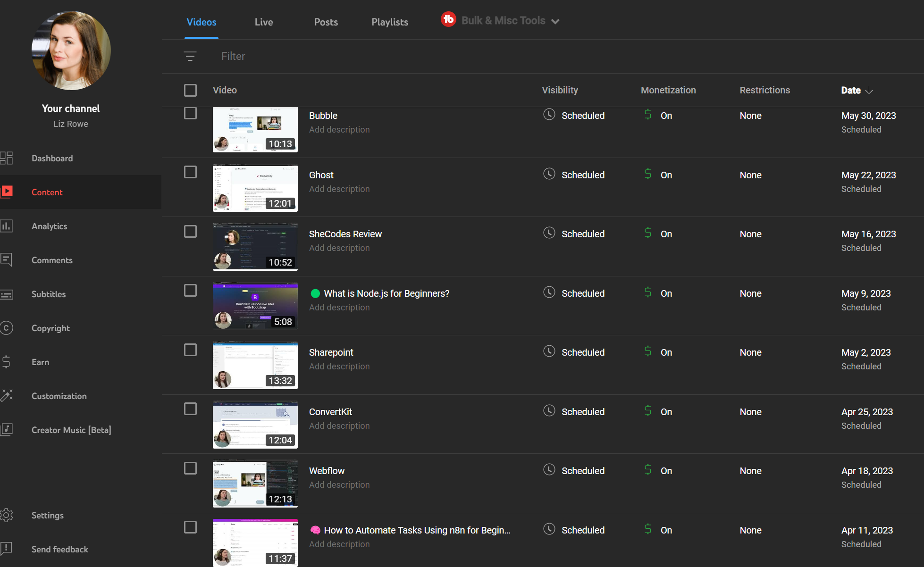Switch to the Videos tab
Viewport: 924px width, 567px height.
pyautogui.click(x=202, y=22)
